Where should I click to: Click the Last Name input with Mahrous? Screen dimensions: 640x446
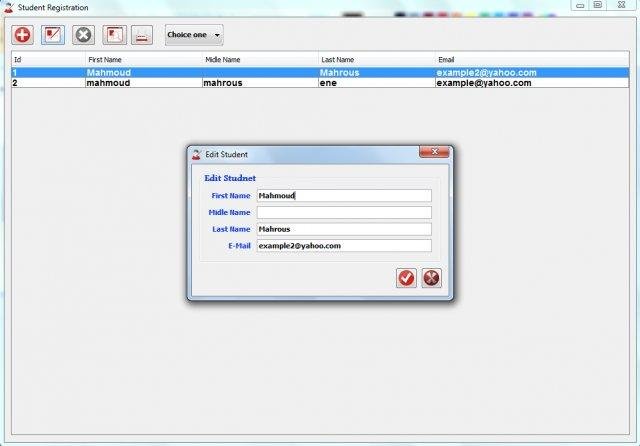pos(344,229)
